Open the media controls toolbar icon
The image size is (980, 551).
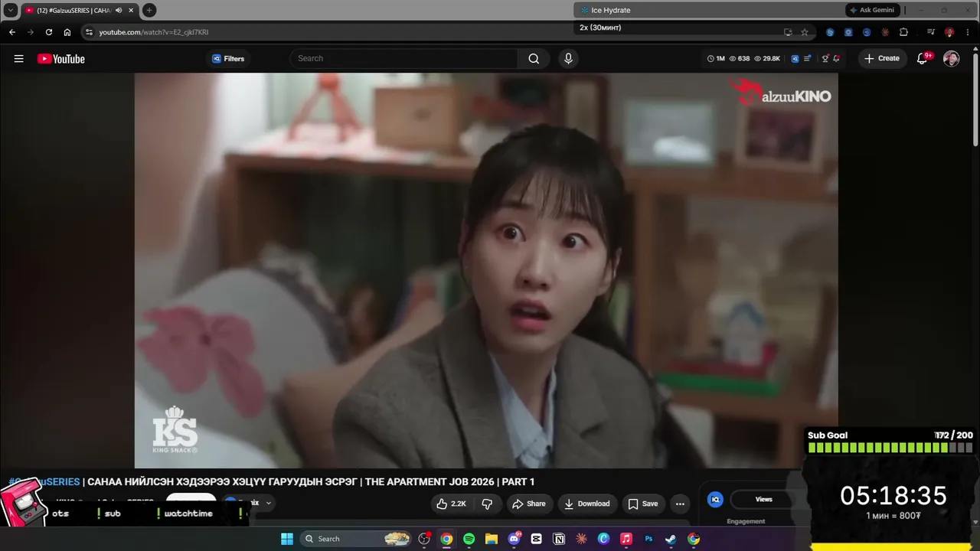point(931,32)
